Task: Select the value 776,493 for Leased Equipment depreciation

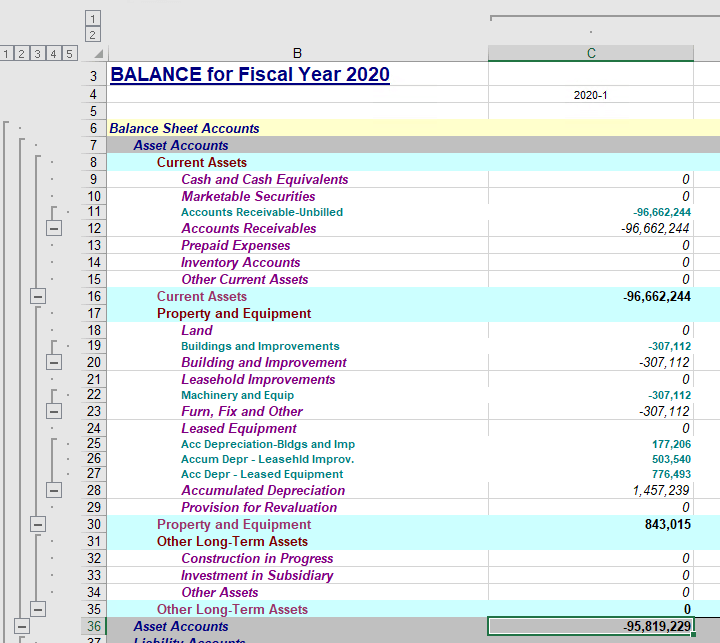Action: (x=591, y=474)
